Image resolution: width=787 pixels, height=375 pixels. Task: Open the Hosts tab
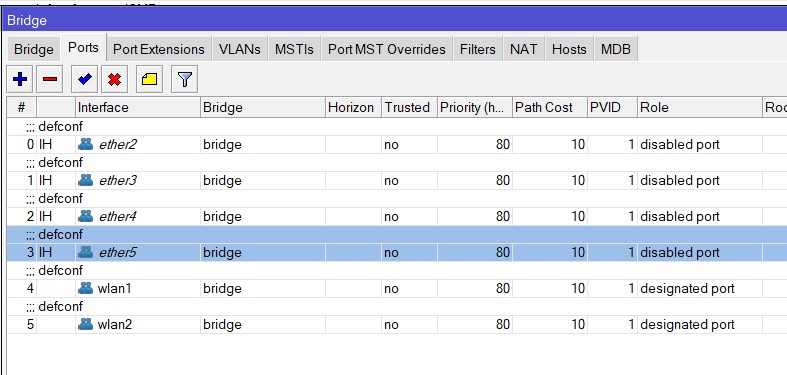point(569,49)
